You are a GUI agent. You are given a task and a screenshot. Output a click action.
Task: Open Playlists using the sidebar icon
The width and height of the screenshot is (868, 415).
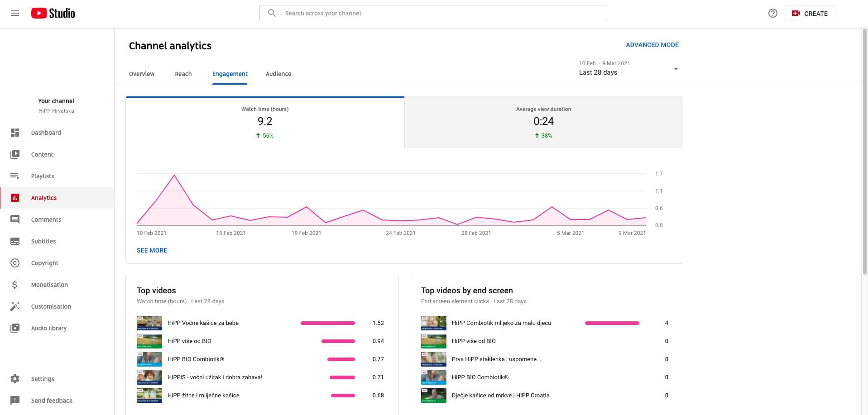tap(15, 176)
